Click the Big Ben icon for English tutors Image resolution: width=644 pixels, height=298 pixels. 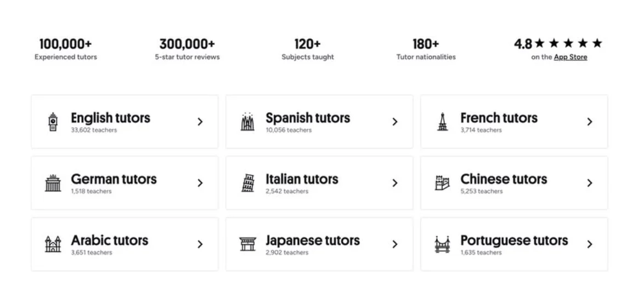click(53, 122)
